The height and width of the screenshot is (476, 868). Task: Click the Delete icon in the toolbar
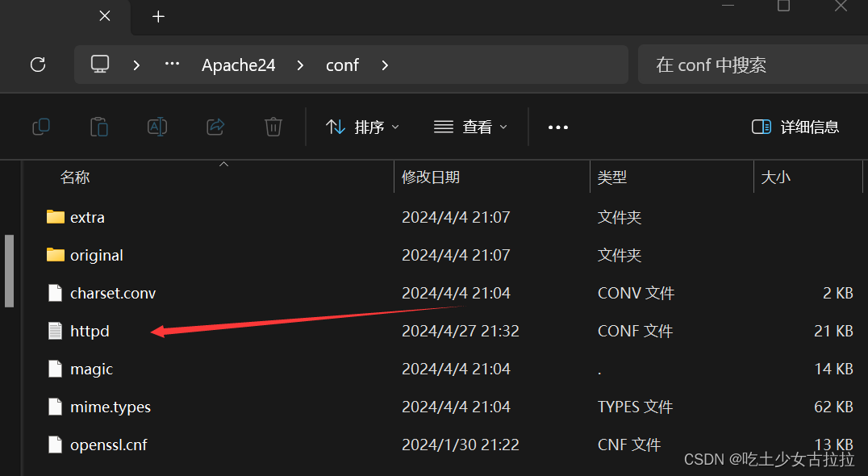(273, 127)
